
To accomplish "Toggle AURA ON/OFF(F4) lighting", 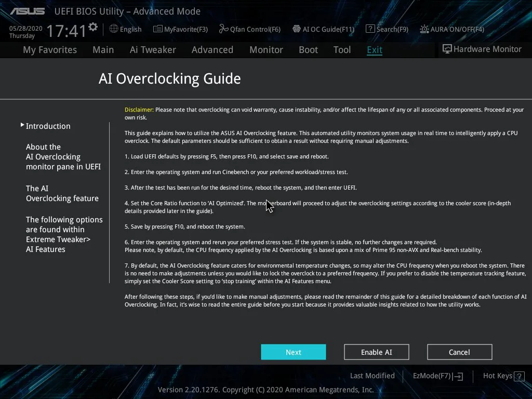I will click(x=424, y=29).
